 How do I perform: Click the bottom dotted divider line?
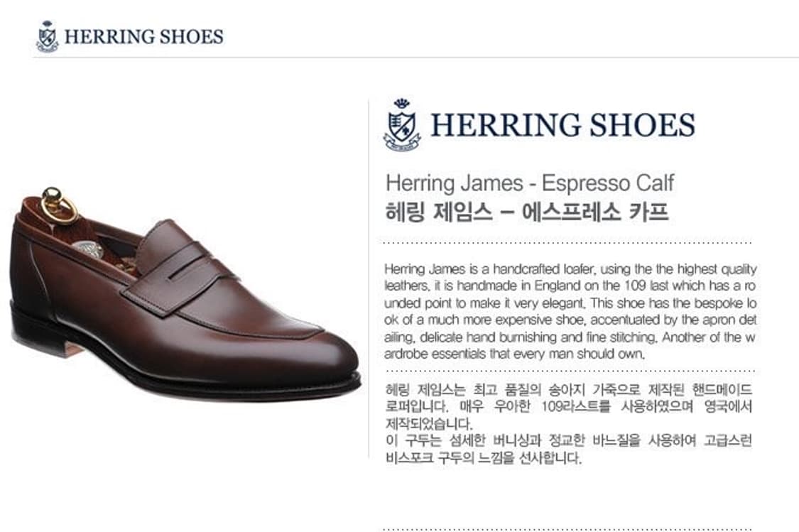click(x=567, y=529)
